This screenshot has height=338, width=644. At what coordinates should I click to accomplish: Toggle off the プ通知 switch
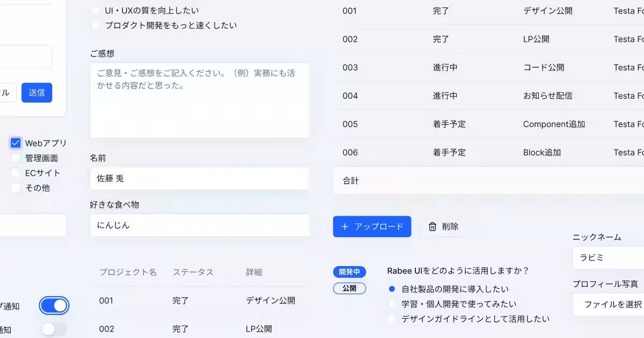[x=54, y=305]
